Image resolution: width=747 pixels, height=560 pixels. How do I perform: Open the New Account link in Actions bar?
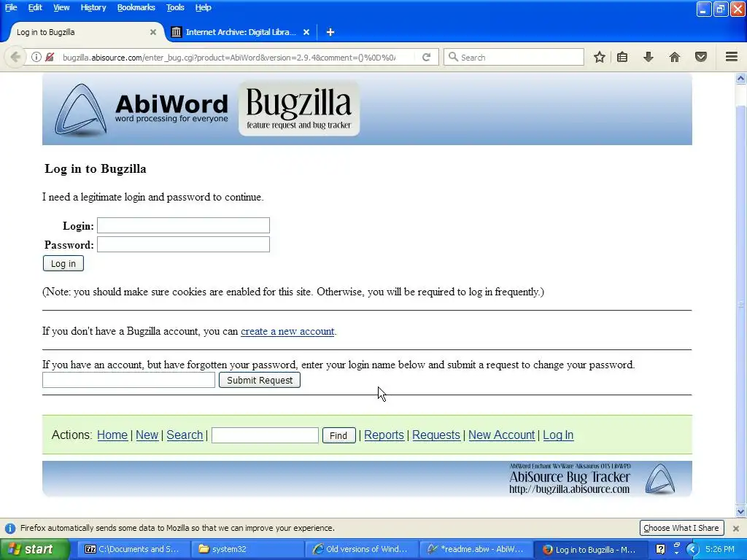coord(502,435)
